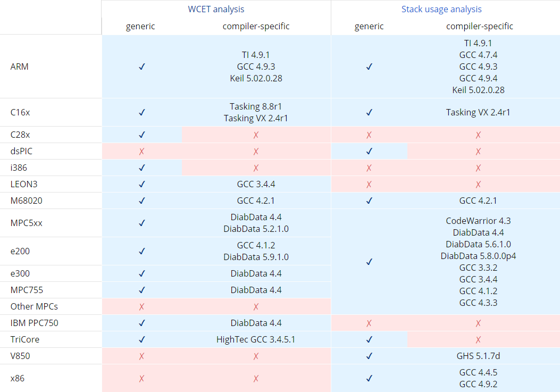Select the ARM row label
This screenshot has width=560, height=392.
pyautogui.click(x=19, y=67)
